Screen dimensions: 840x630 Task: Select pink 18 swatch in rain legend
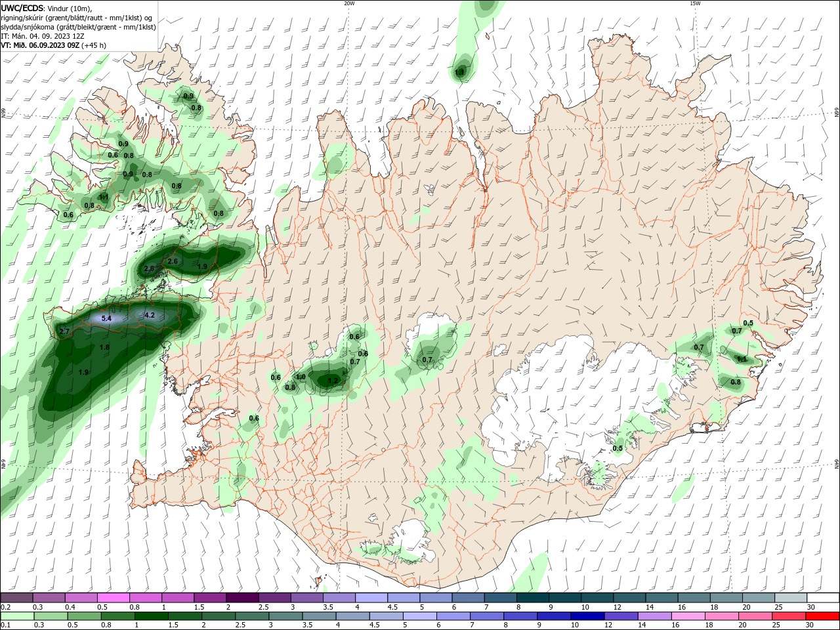tap(721, 616)
